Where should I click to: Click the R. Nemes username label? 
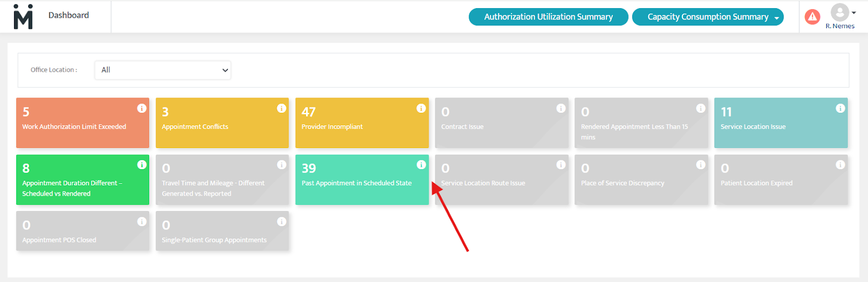click(x=840, y=26)
